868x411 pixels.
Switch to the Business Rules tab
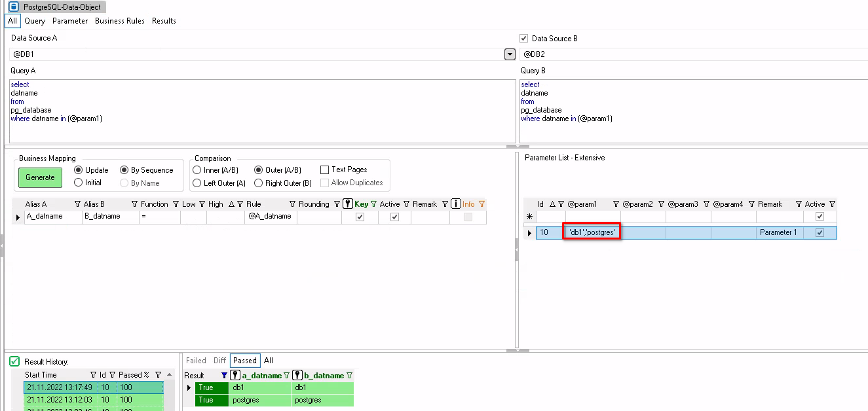(x=121, y=21)
